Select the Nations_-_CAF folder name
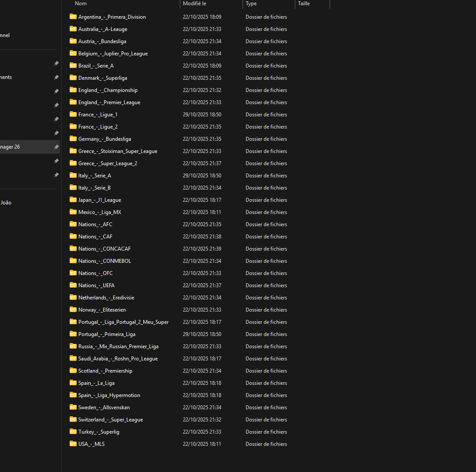 coord(95,236)
